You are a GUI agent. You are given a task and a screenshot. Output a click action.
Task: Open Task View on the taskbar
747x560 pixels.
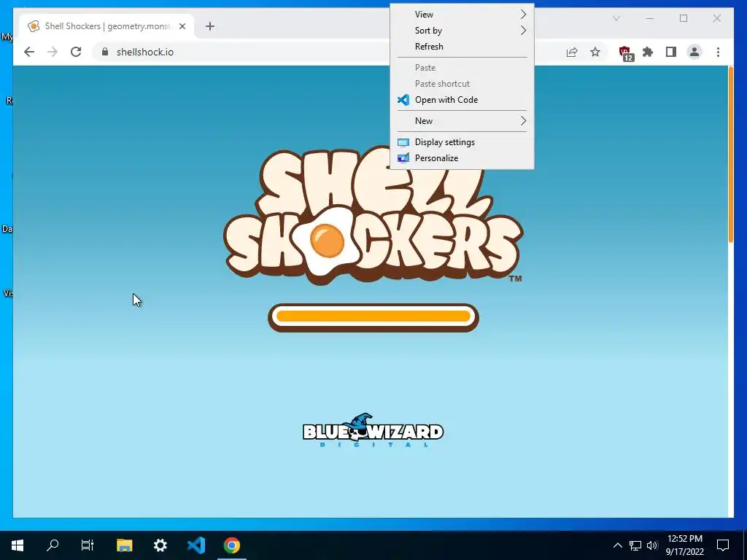pyautogui.click(x=88, y=545)
